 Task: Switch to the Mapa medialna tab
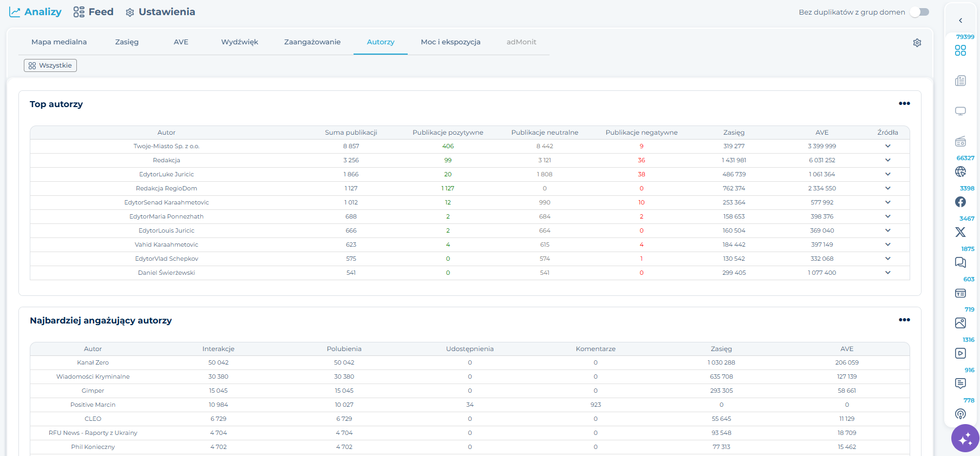(x=59, y=42)
